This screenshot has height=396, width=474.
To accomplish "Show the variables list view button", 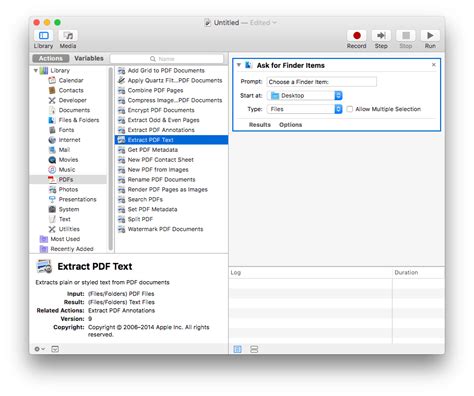I will [x=254, y=349].
